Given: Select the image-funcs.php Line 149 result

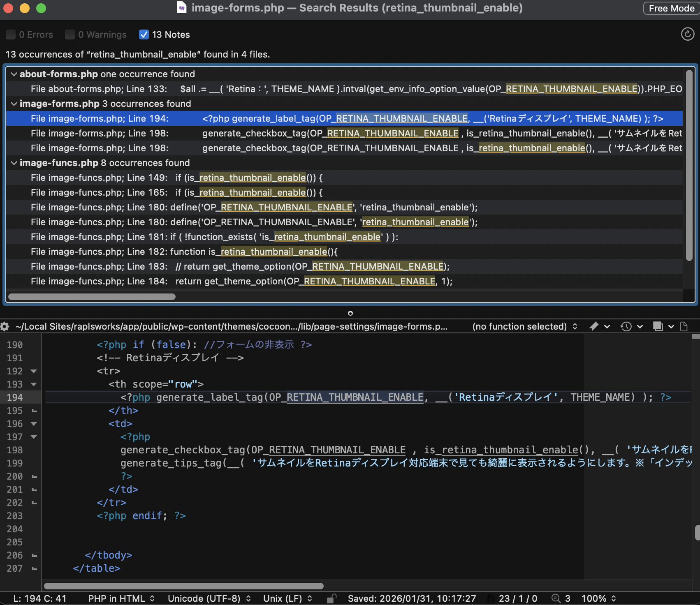Looking at the screenshot, I should click(x=344, y=178).
